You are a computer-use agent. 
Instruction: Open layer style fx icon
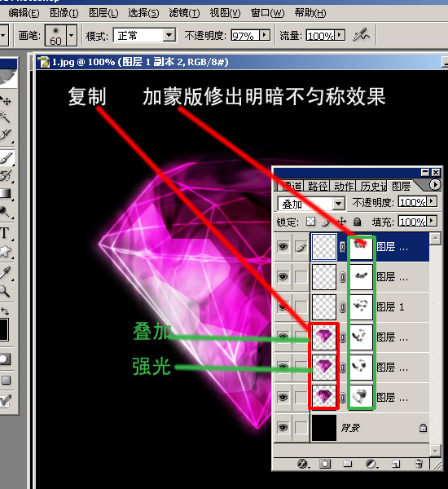[x=303, y=464]
